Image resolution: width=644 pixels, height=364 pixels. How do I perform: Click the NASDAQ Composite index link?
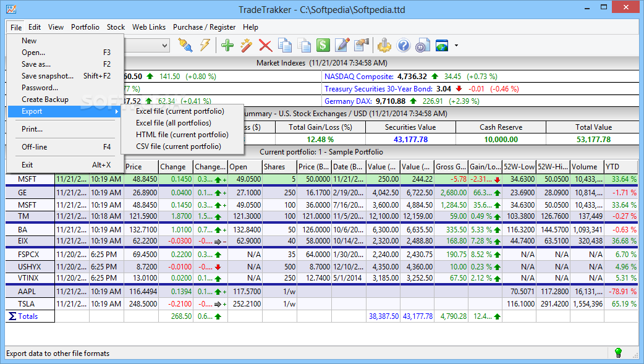359,77
